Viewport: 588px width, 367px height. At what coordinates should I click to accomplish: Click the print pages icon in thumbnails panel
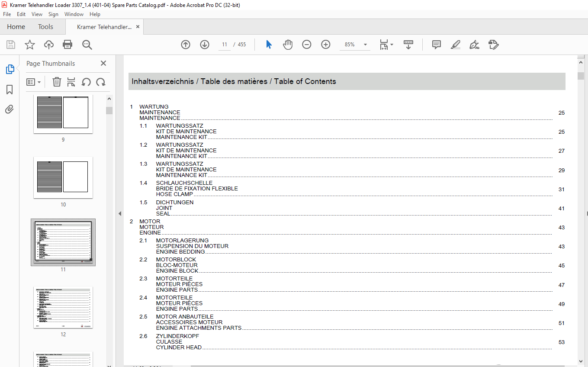71,82
